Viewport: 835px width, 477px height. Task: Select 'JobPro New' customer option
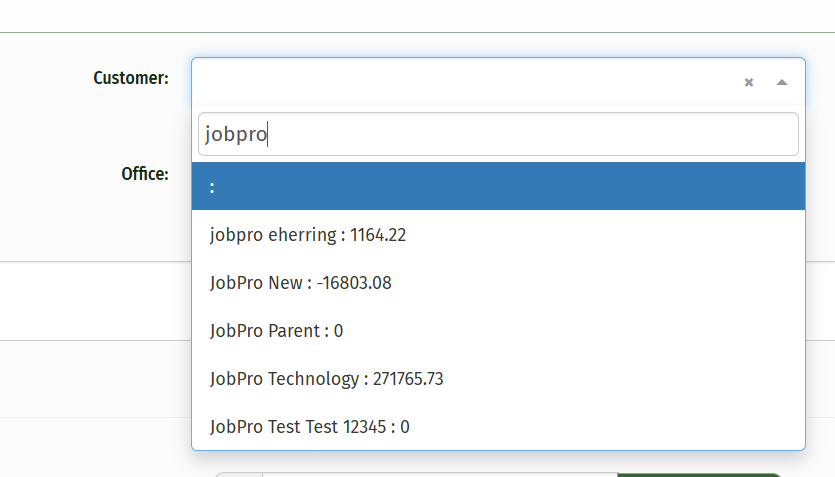(300, 283)
